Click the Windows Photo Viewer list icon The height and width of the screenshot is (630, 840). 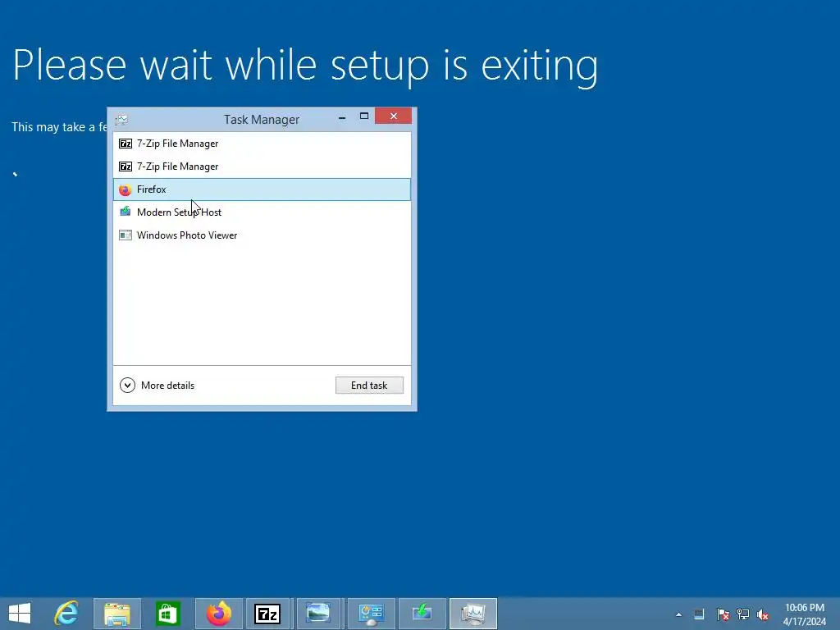(x=126, y=235)
